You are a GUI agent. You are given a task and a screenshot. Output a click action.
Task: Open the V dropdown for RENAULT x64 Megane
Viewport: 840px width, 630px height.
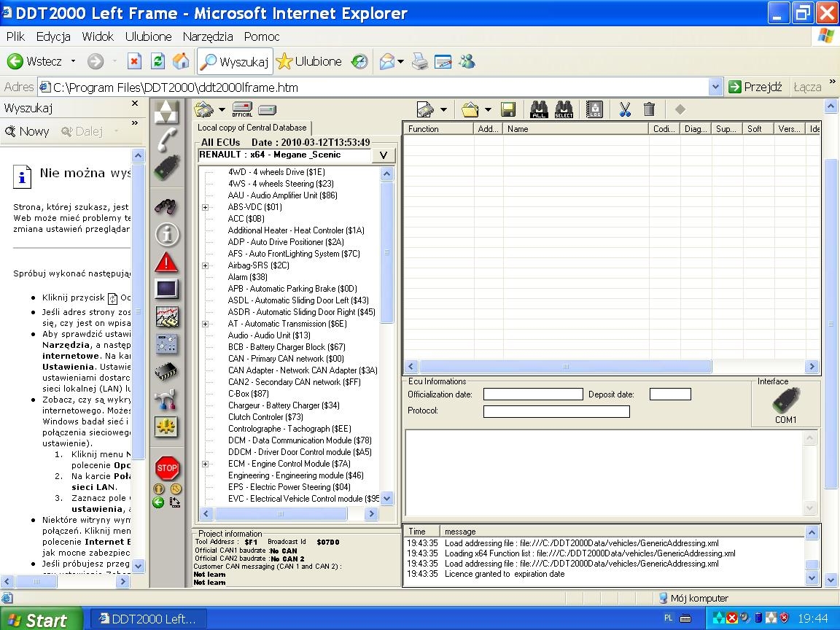point(384,155)
